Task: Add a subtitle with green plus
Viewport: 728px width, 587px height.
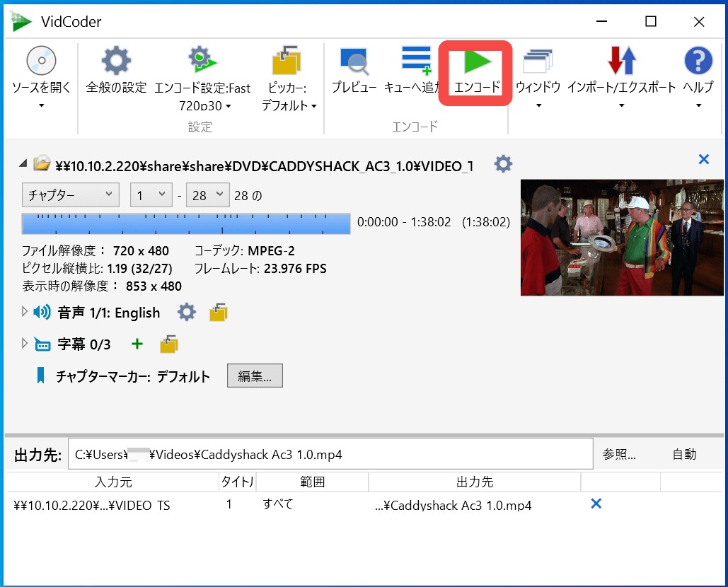Action: click(137, 344)
